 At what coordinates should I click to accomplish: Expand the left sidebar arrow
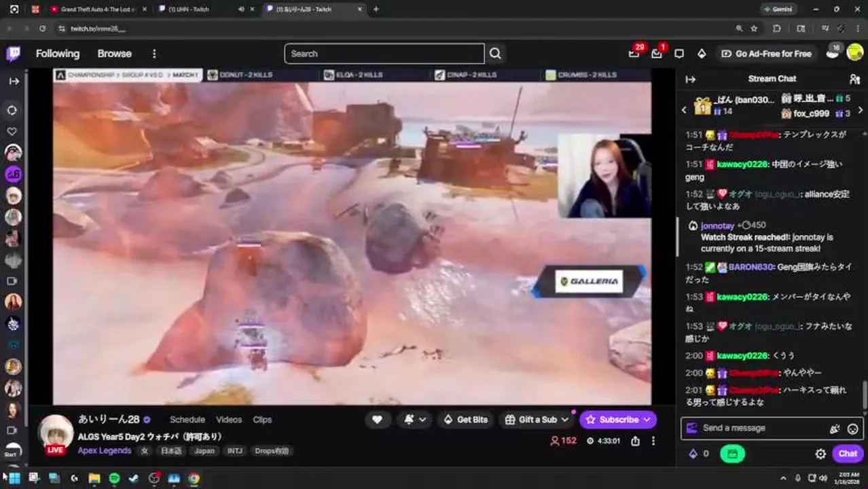14,81
